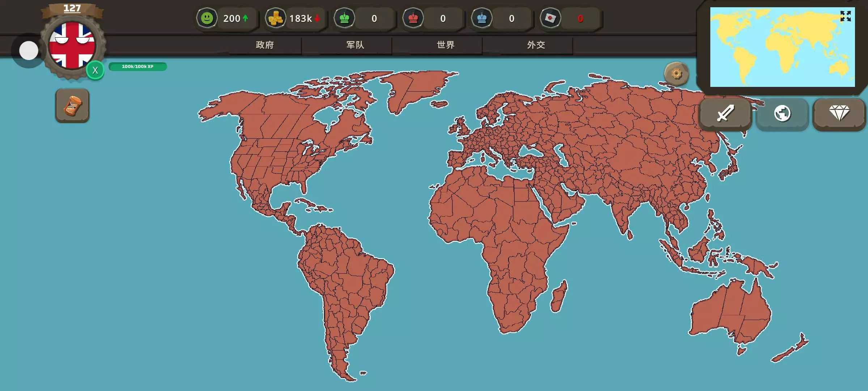Open the 政府 government tab
868x391 pixels.
(265, 45)
